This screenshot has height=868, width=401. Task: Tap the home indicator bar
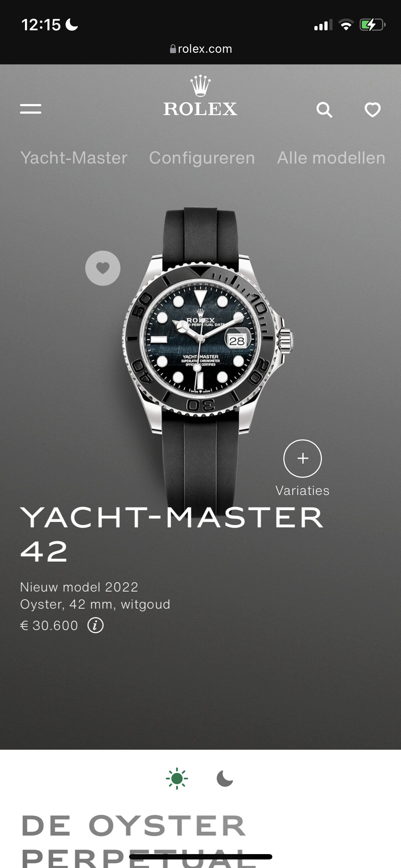point(201,857)
